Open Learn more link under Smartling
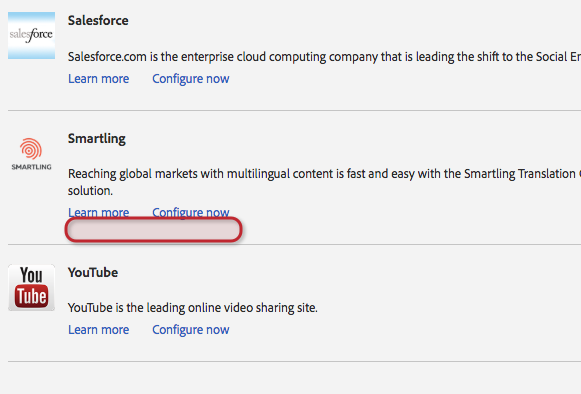 (x=99, y=212)
